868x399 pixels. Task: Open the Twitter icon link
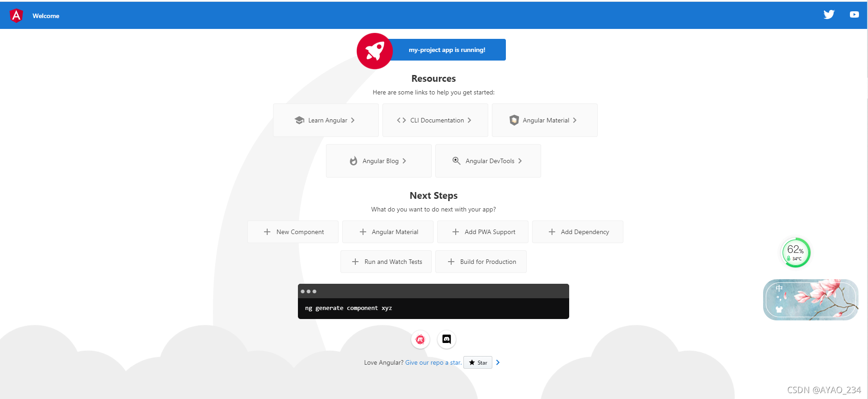(829, 14)
